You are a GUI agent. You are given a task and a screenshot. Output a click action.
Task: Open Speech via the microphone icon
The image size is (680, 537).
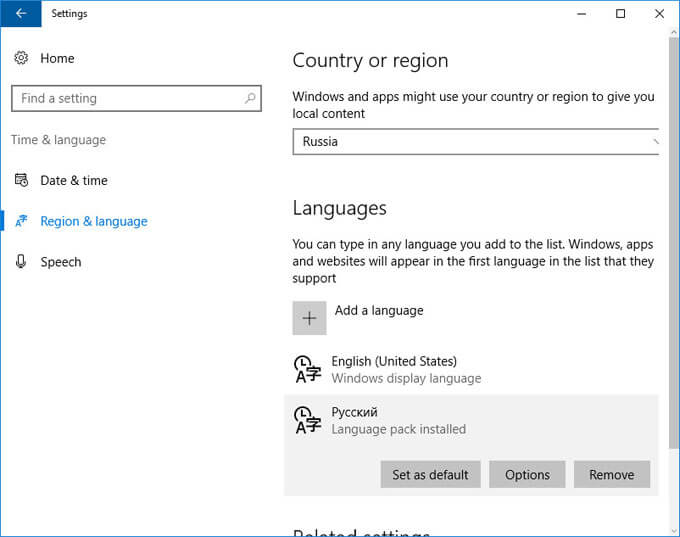click(21, 262)
